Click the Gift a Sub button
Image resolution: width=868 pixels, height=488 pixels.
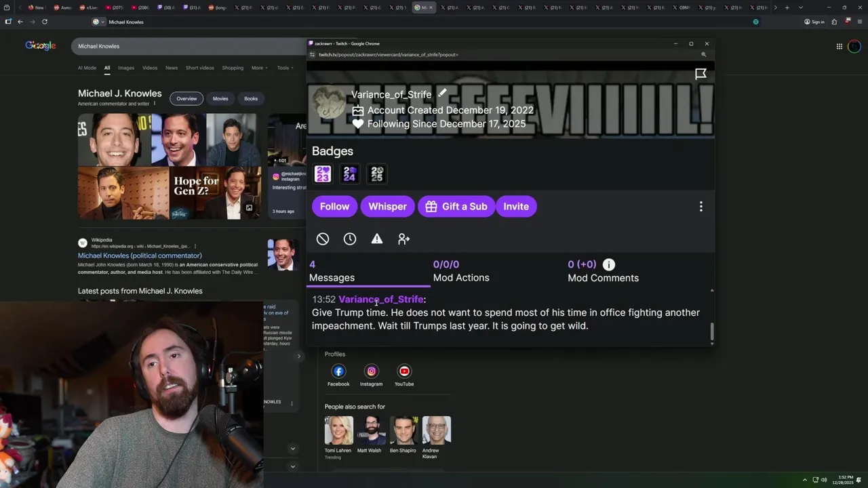click(456, 207)
